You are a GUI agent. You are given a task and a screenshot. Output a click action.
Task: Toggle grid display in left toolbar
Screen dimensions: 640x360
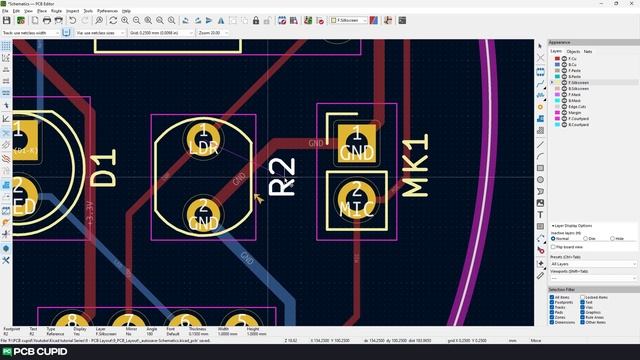(6, 46)
